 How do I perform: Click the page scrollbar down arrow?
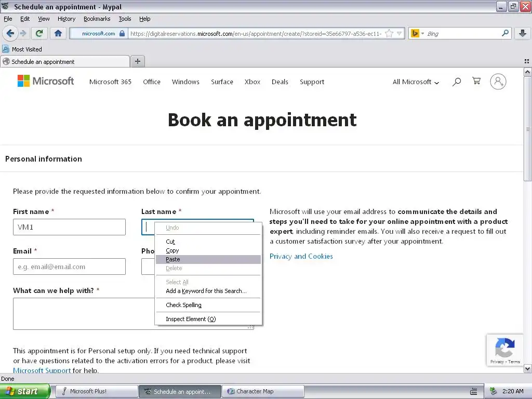pyautogui.click(x=527, y=368)
